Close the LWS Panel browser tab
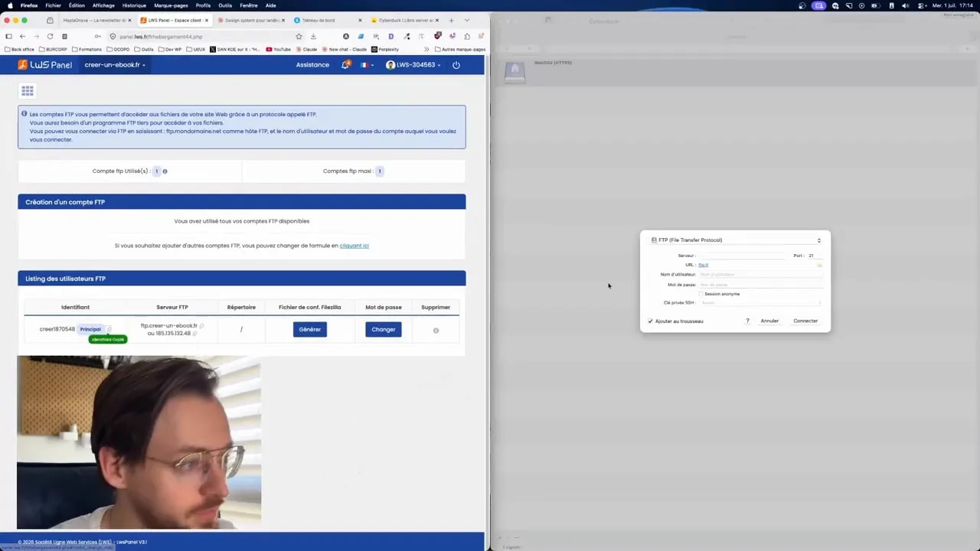The image size is (980, 551). (x=207, y=20)
